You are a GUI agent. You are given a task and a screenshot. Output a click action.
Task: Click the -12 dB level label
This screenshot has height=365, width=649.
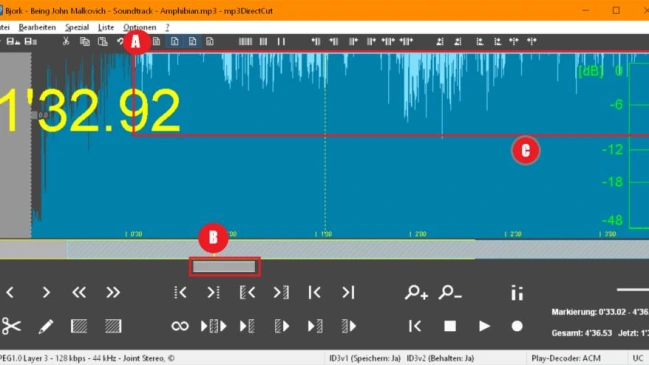[613, 149]
